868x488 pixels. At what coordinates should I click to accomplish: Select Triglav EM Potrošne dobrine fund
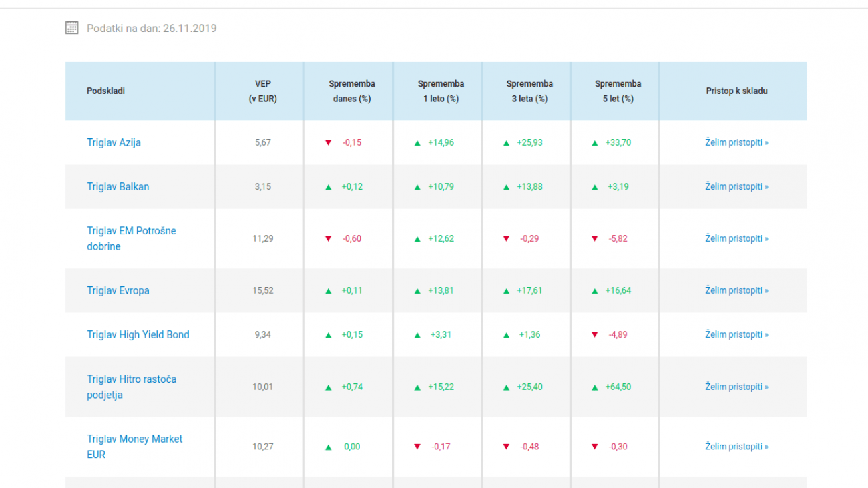[131, 238]
